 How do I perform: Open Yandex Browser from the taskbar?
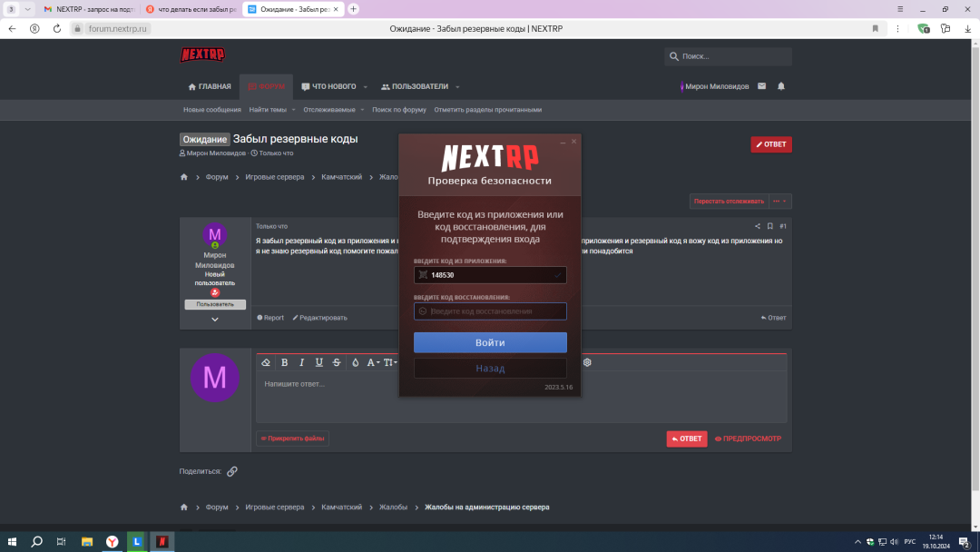coord(112,542)
